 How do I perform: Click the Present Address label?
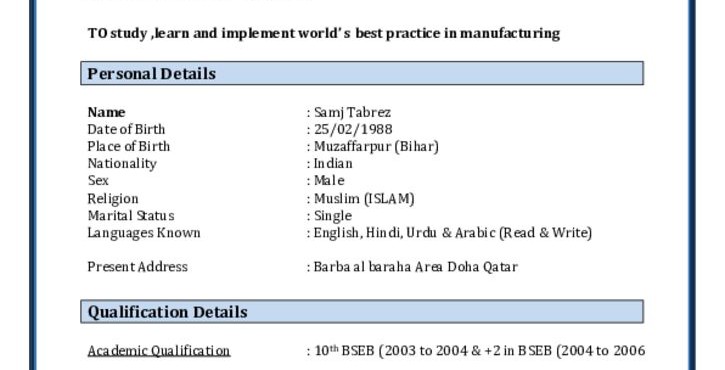[137, 267]
